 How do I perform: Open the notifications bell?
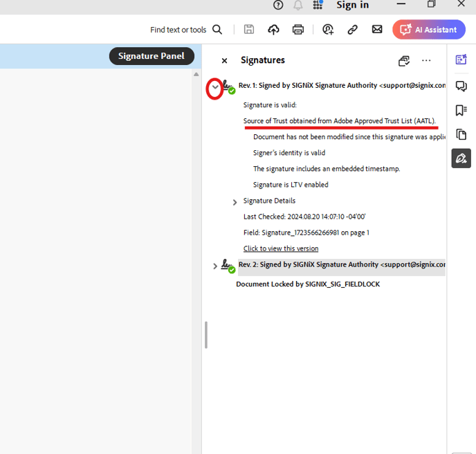click(297, 5)
